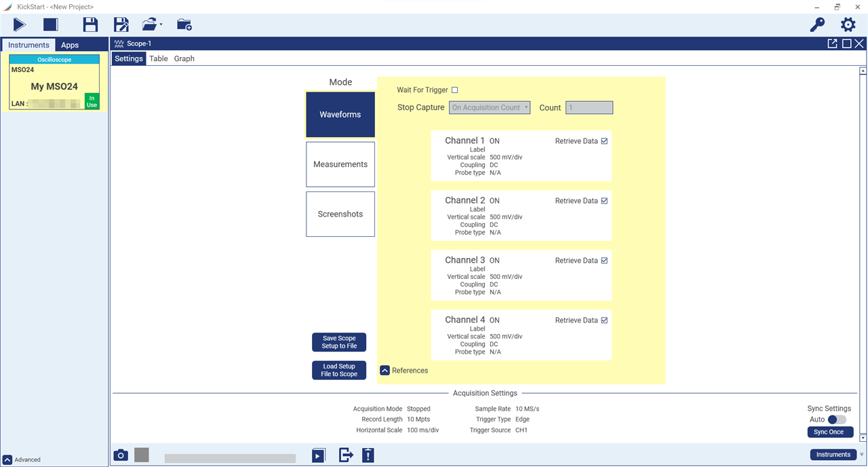Open the Settings tab

click(129, 58)
